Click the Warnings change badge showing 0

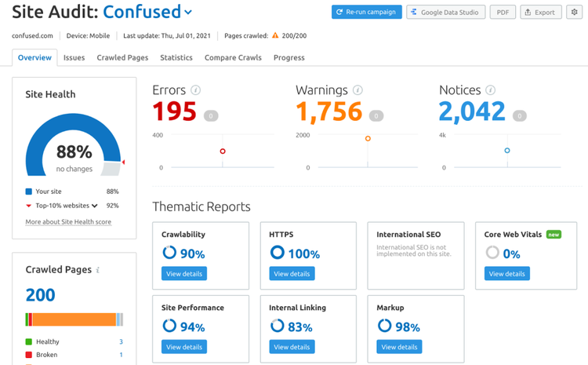pyautogui.click(x=376, y=116)
